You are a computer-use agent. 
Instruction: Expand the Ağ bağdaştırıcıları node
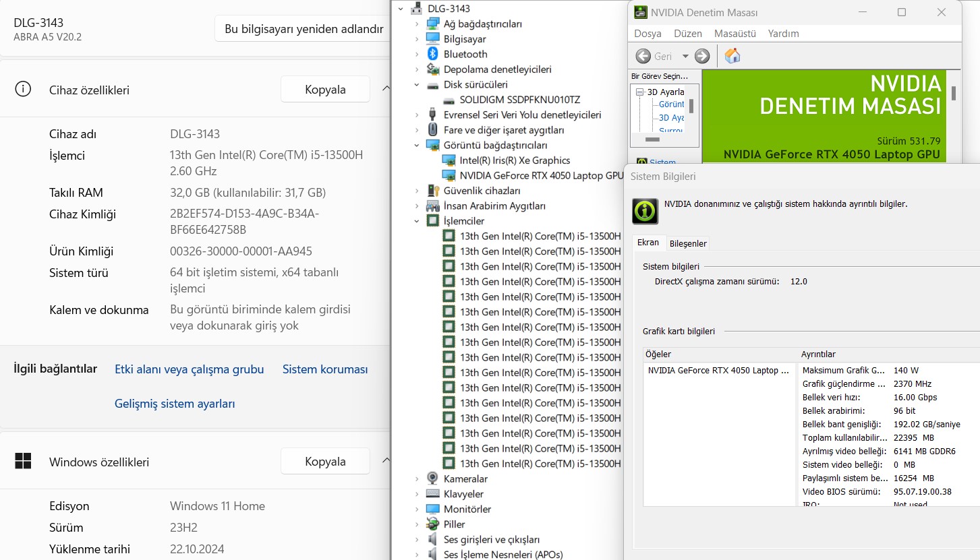(417, 24)
